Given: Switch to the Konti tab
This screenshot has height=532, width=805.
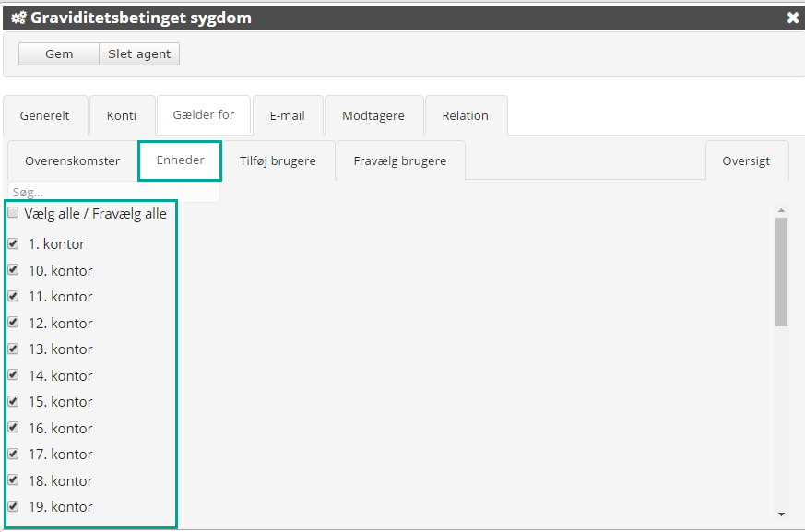Looking at the screenshot, I should pyautogui.click(x=122, y=116).
